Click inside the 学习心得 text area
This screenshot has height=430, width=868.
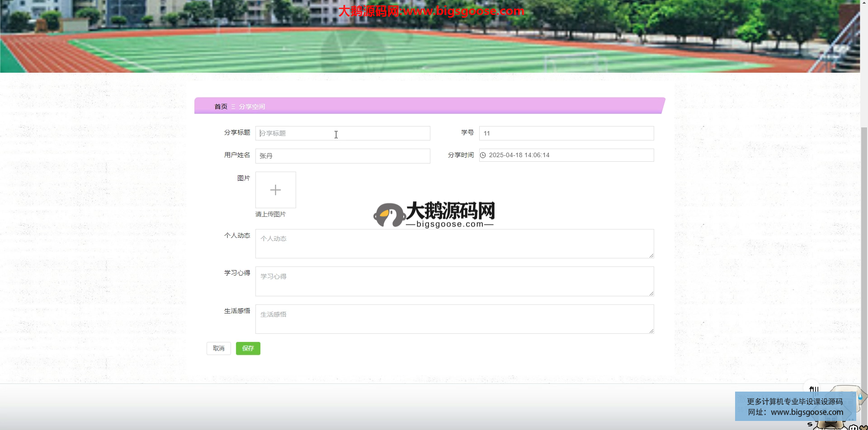454,281
